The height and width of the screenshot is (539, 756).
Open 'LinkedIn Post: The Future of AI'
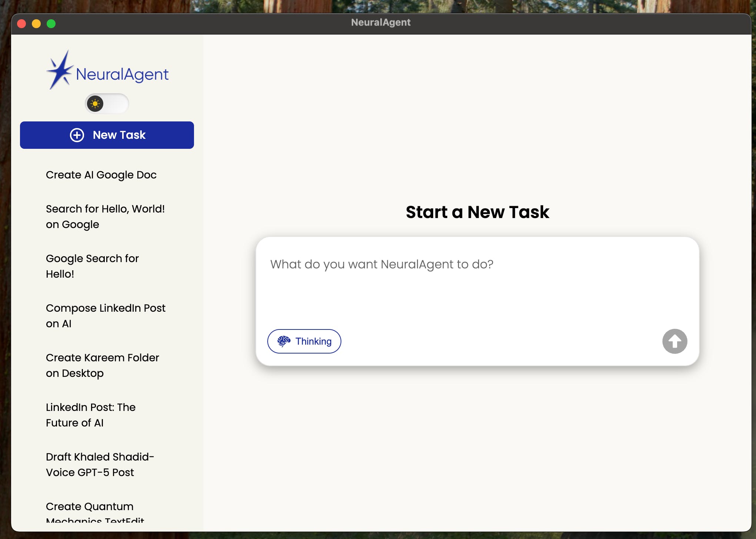point(91,415)
